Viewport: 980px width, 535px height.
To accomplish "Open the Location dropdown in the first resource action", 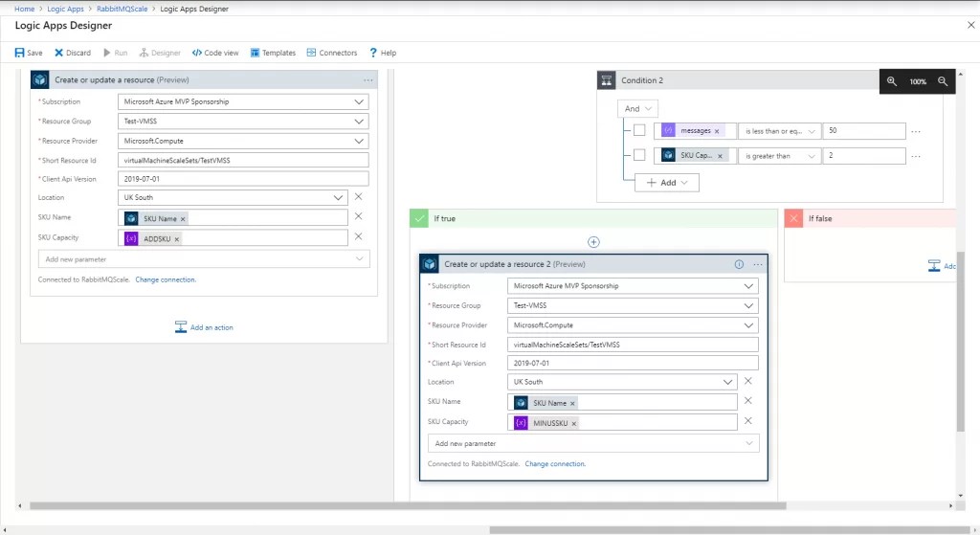I will (x=233, y=197).
